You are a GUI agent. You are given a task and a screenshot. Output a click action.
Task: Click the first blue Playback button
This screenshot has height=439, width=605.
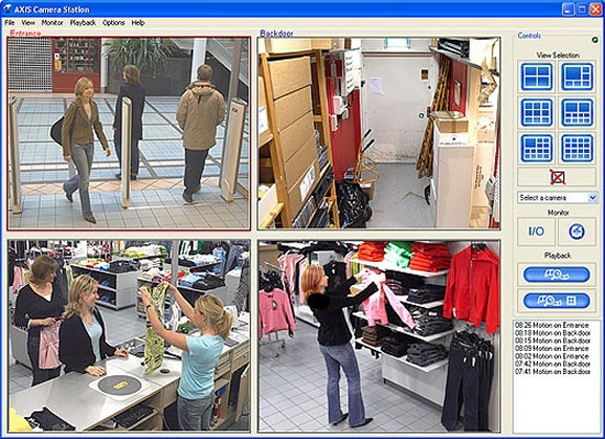point(557,273)
